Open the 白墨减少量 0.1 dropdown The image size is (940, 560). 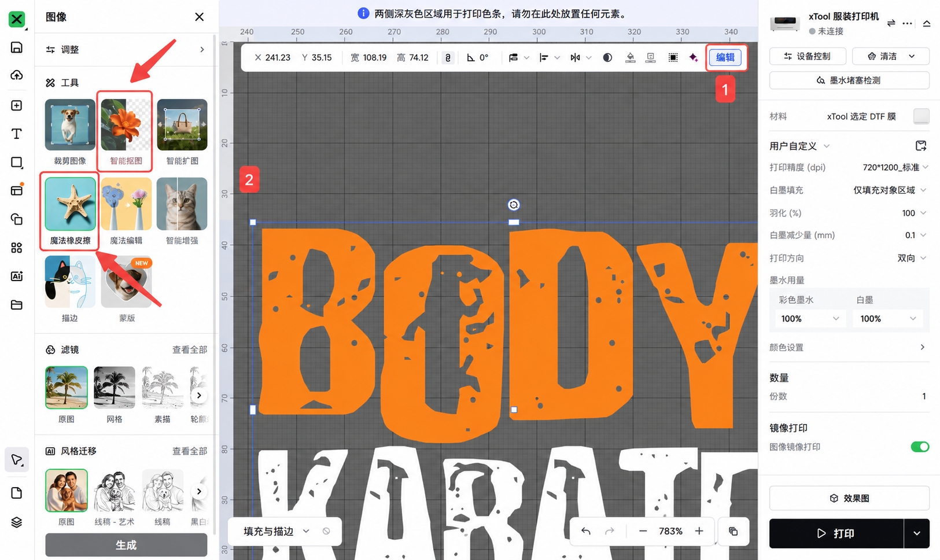pos(916,235)
